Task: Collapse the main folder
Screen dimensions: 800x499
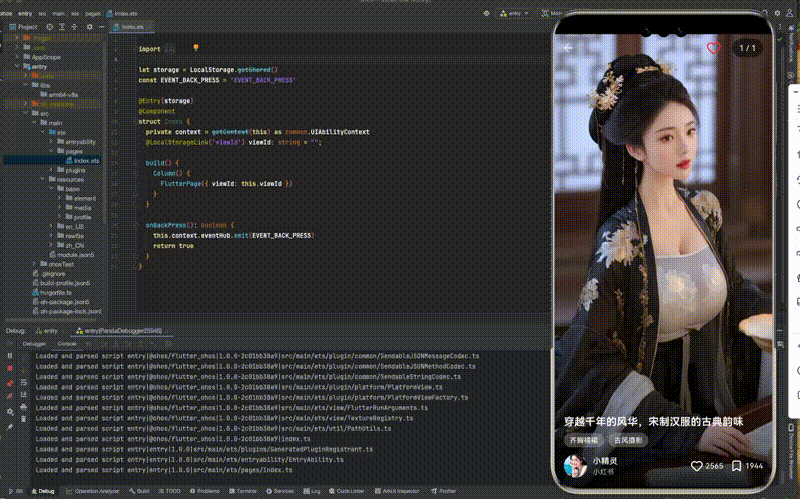Action: [34, 122]
